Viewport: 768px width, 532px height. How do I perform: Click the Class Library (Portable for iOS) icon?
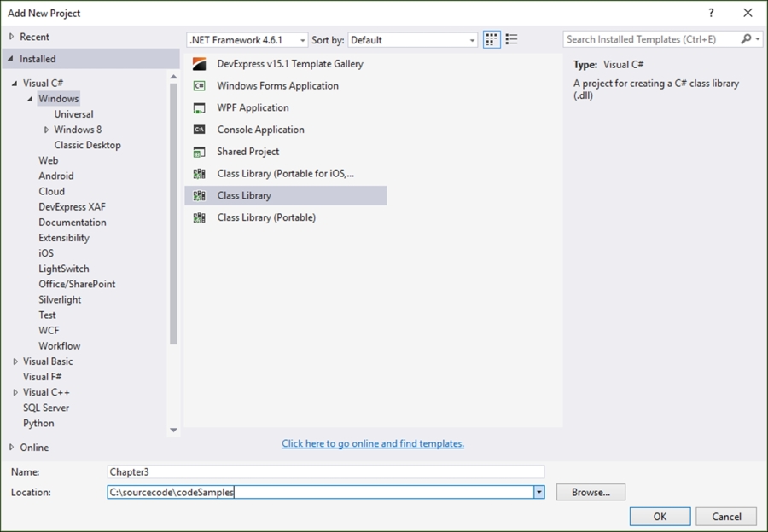click(200, 174)
